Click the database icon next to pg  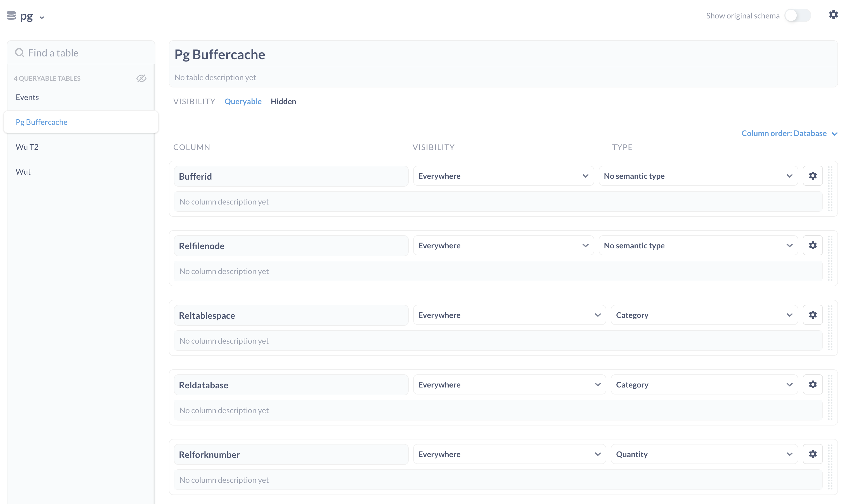click(11, 16)
